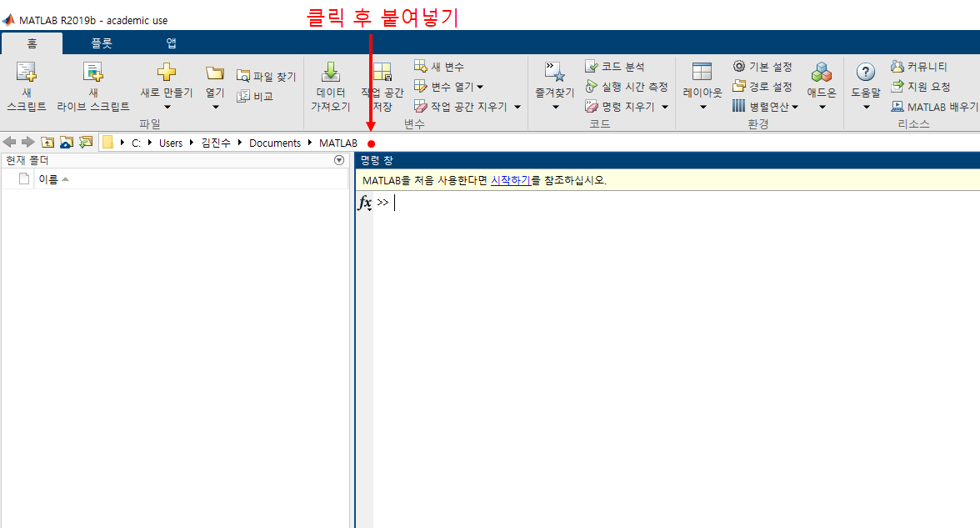
Task: Click 지원 요청 (Request Support)
Action: (921, 87)
